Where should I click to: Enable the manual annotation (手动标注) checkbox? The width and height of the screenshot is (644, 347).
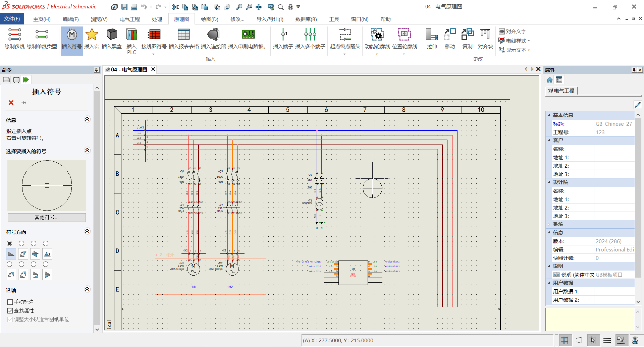(x=10, y=302)
